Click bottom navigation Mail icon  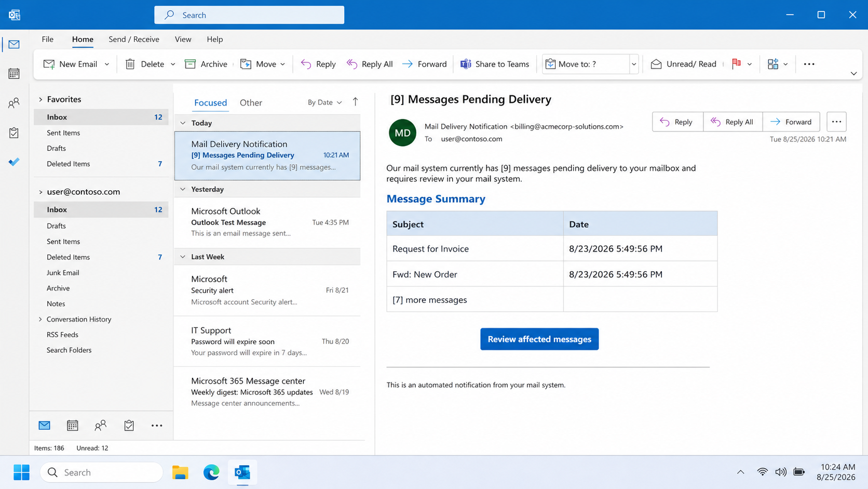[x=45, y=426]
